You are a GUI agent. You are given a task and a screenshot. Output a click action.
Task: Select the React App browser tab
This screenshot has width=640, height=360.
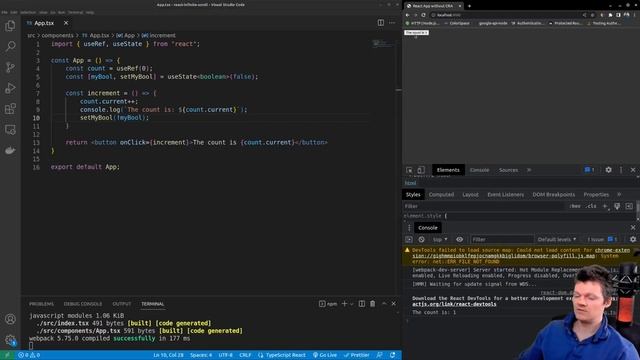[433, 6]
